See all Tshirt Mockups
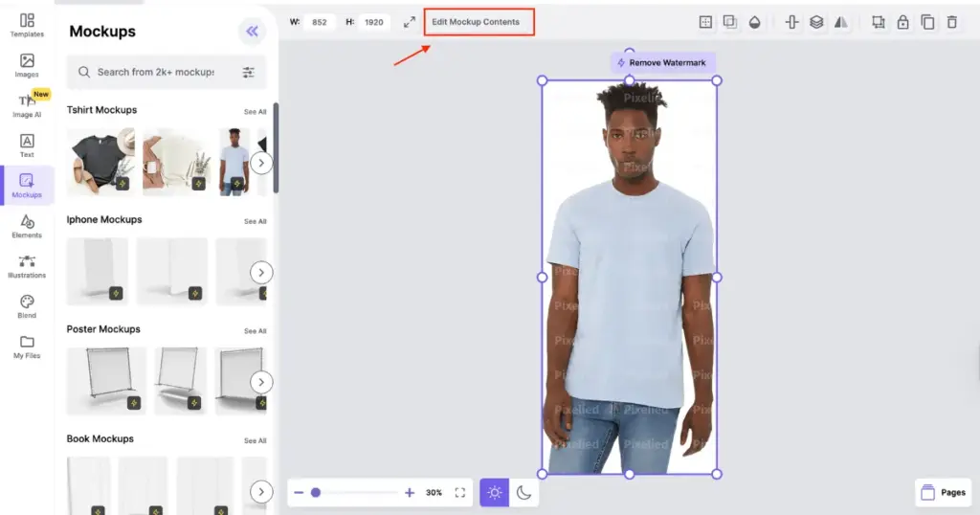 255,112
